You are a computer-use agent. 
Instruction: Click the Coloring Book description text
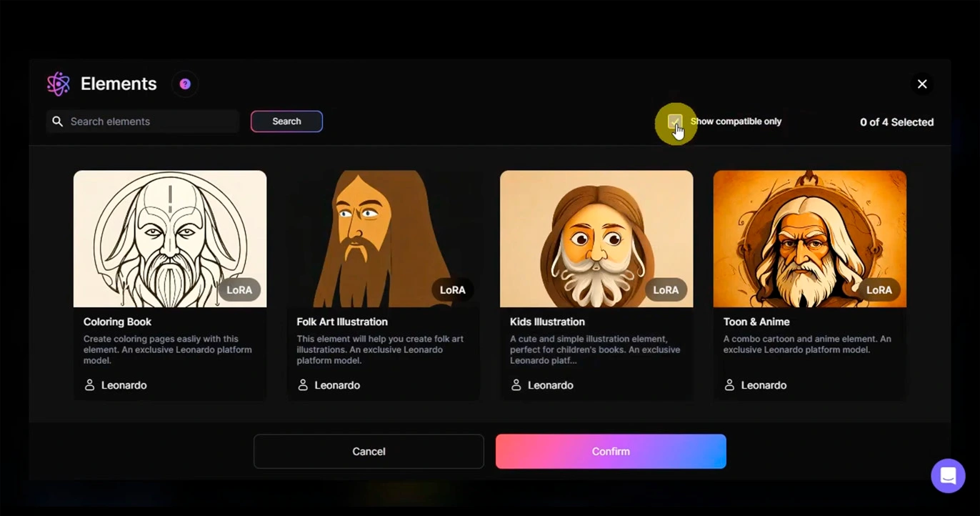(x=168, y=350)
